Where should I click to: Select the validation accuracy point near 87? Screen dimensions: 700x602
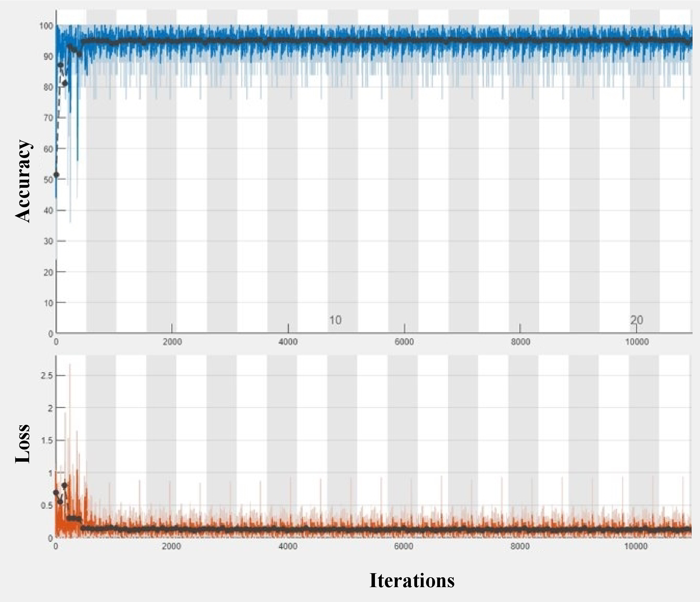click(x=61, y=65)
